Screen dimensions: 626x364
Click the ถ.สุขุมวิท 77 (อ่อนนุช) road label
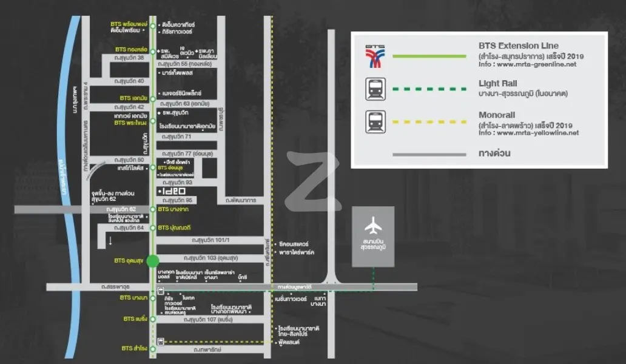pos(187,153)
